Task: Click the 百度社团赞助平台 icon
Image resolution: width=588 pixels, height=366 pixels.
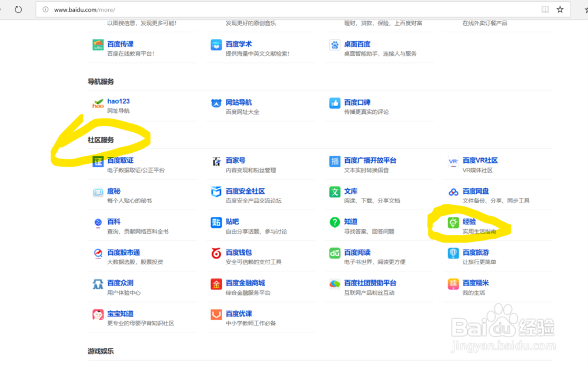Action: (x=335, y=284)
